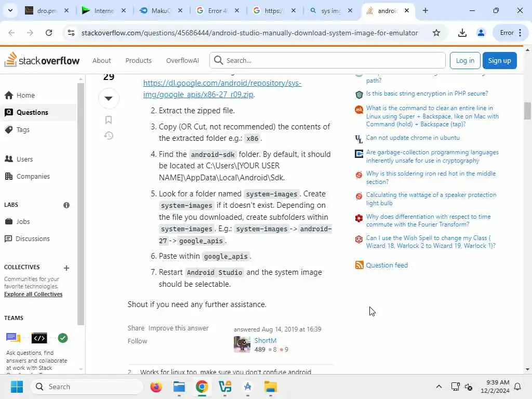Click the Question feed RSS icon

point(359,265)
